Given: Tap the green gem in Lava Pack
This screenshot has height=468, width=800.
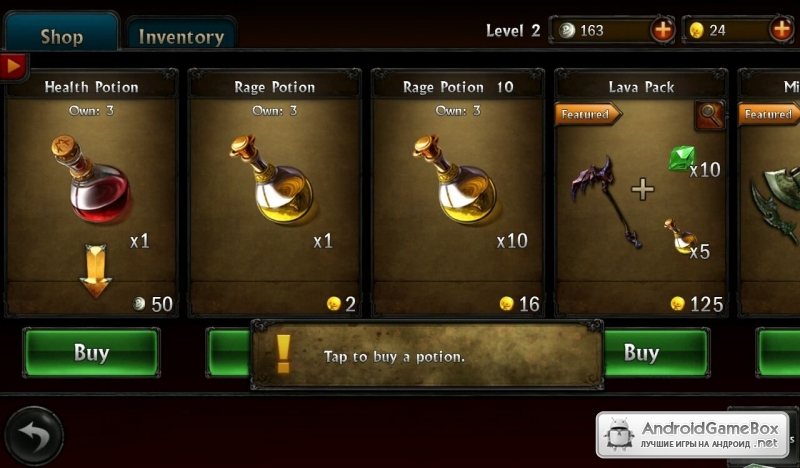Looking at the screenshot, I should tap(682, 158).
